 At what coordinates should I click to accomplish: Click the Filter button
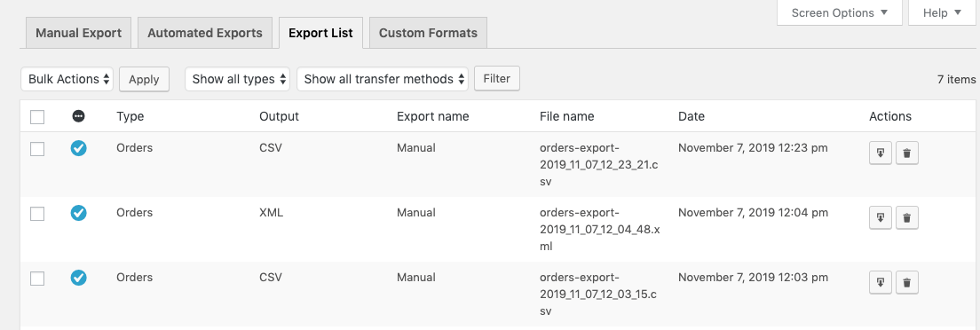click(497, 79)
